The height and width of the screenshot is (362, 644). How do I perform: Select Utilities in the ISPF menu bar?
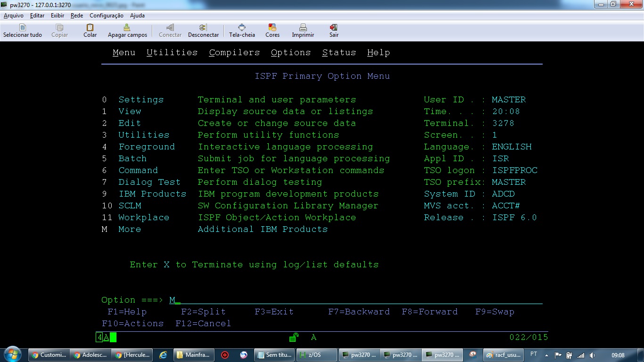tap(172, 52)
